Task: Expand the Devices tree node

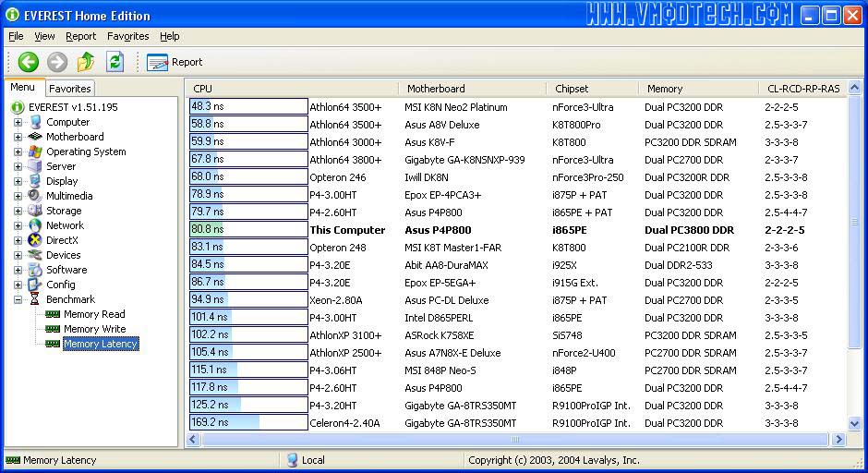Action: (x=18, y=255)
